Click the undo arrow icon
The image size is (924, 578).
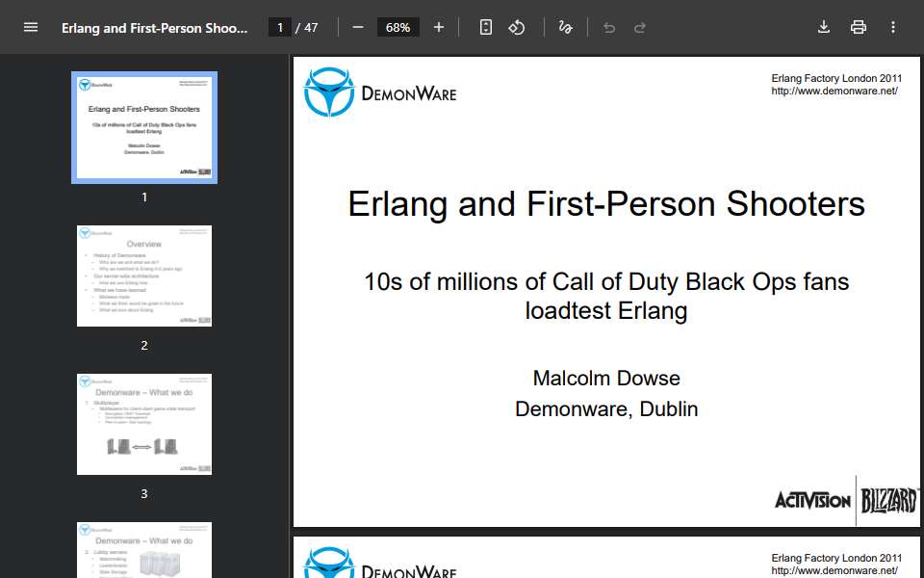pyautogui.click(x=609, y=28)
